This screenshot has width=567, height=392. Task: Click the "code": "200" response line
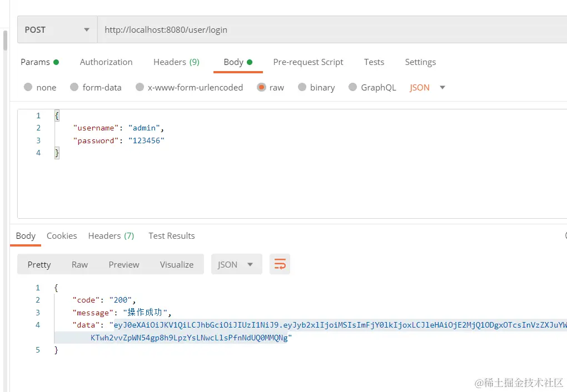click(x=104, y=300)
